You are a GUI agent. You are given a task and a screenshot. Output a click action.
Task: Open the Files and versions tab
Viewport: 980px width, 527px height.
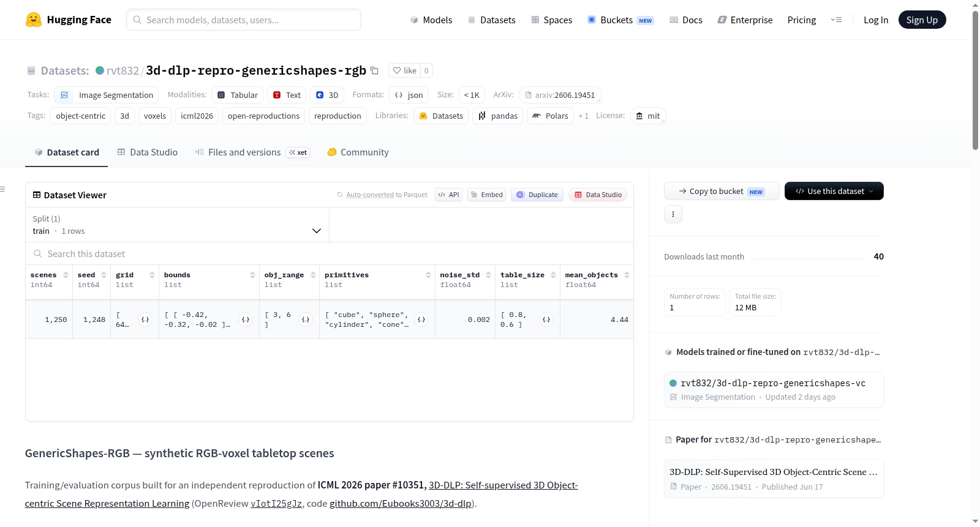pyautogui.click(x=252, y=152)
